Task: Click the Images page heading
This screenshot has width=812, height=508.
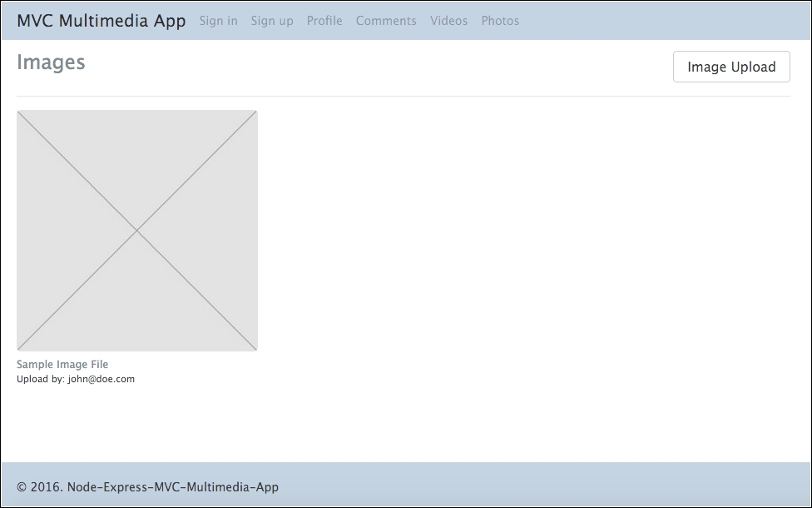Action: coord(51,62)
